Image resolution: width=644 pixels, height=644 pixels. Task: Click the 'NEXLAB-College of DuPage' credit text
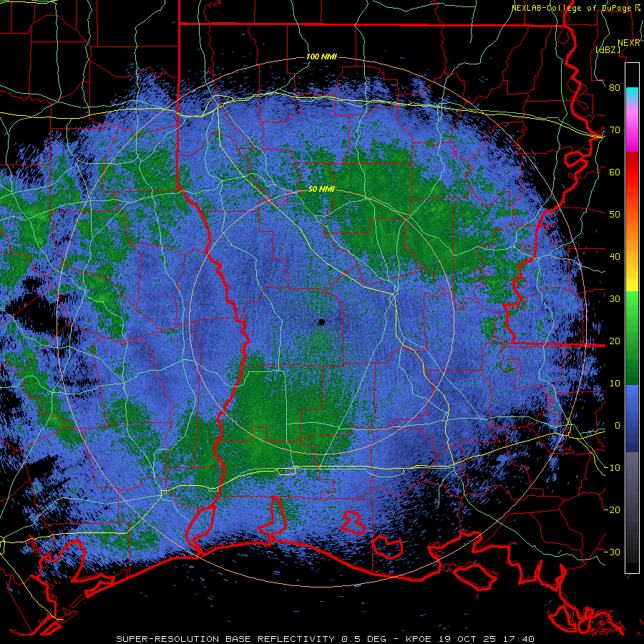(571, 8)
